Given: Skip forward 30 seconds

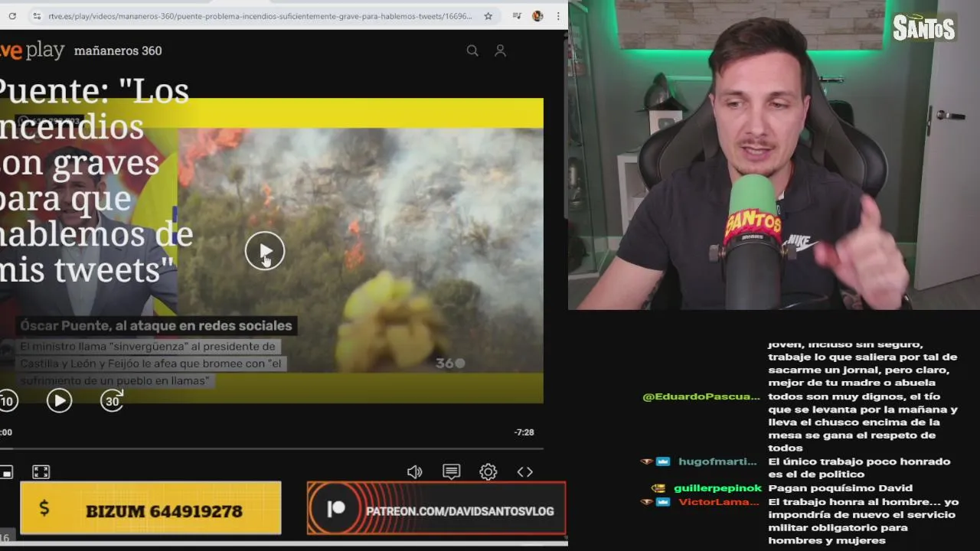Looking at the screenshot, I should (113, 400).
